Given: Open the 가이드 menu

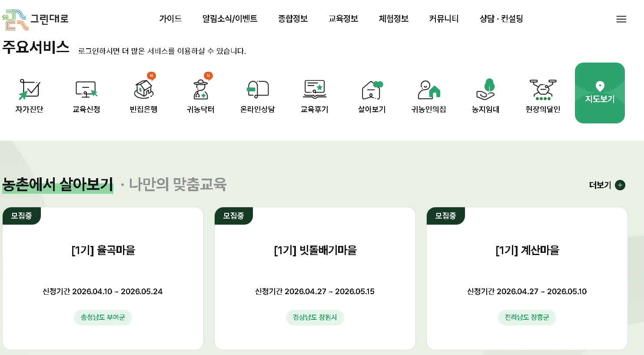Looking at the screenshot, I should pos(170,19).
